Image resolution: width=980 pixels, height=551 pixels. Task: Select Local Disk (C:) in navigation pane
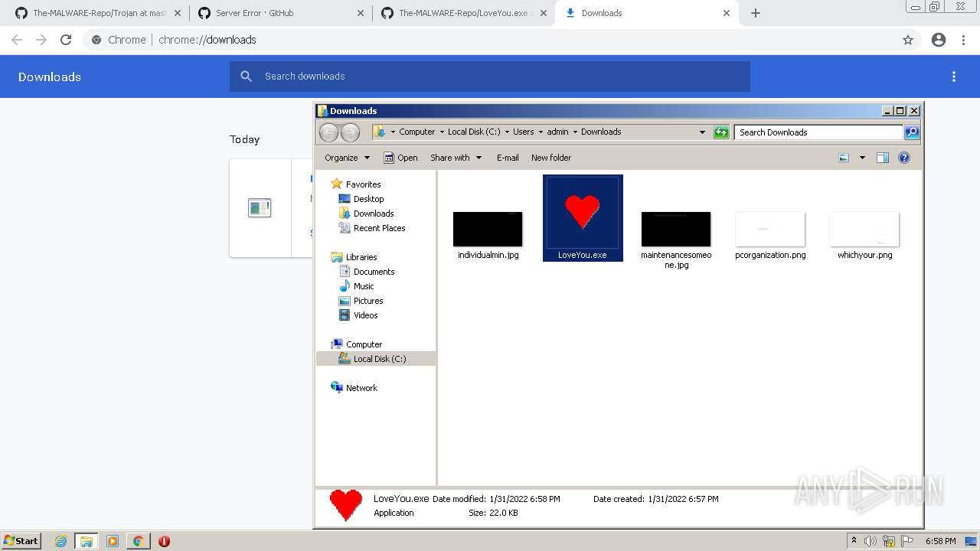tap(376, 359)
